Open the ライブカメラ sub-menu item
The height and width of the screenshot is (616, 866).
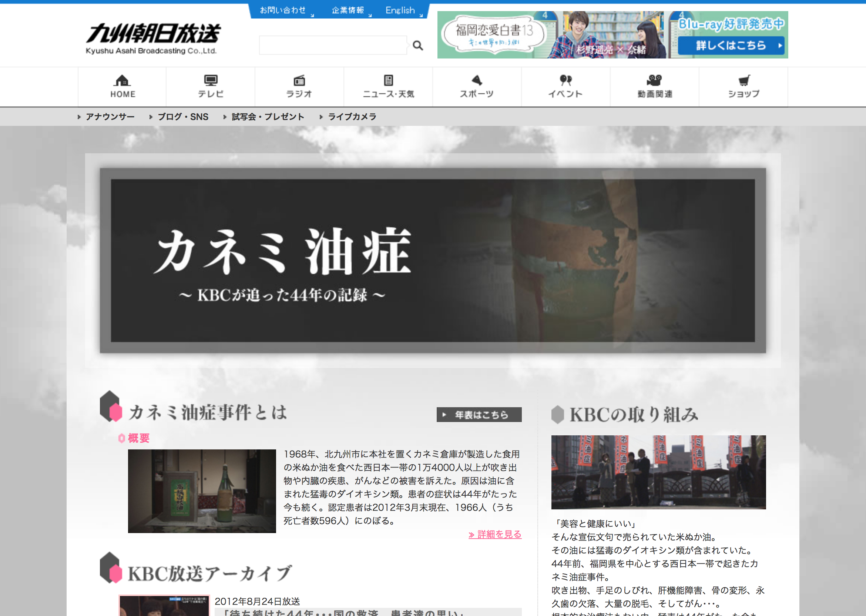(x=352, y=117)
